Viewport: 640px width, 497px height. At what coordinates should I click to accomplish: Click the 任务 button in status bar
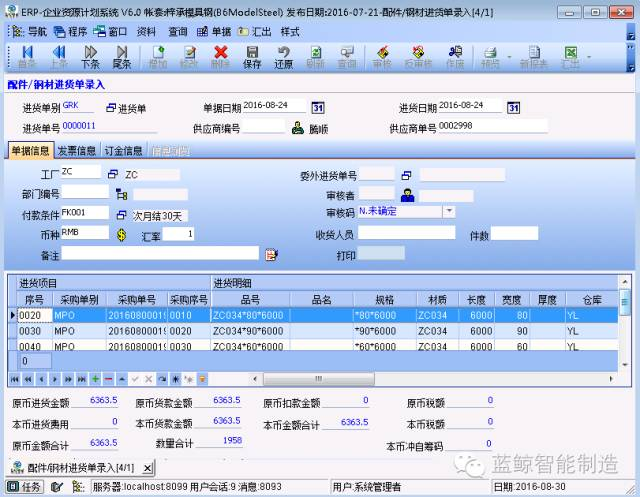click(x=25, y=486)
